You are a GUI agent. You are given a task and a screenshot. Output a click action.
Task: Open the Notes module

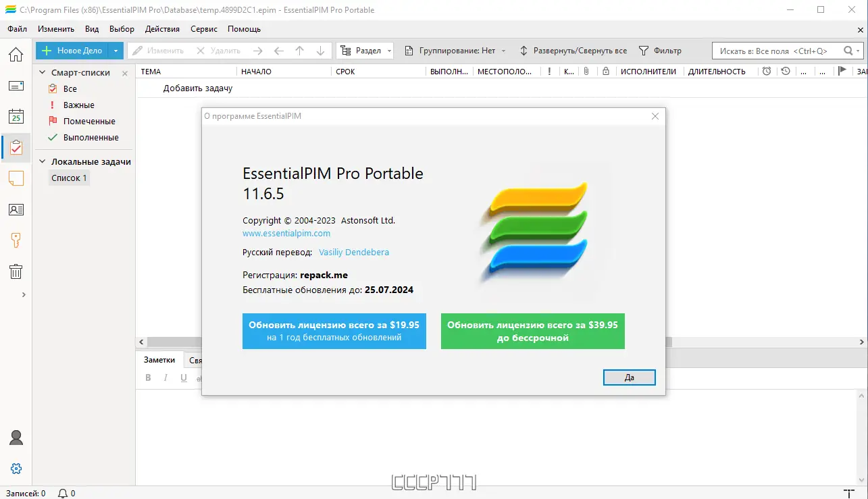click(x=16, y=178)
